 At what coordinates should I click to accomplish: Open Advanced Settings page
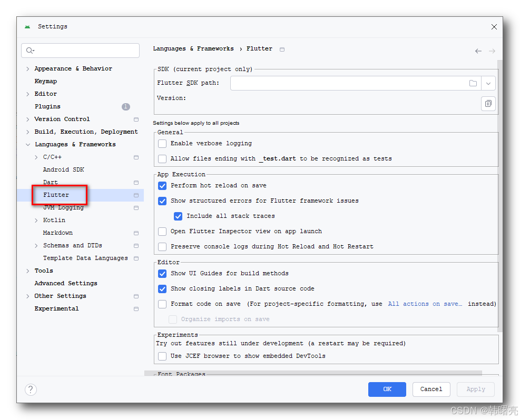click(66, 283)
